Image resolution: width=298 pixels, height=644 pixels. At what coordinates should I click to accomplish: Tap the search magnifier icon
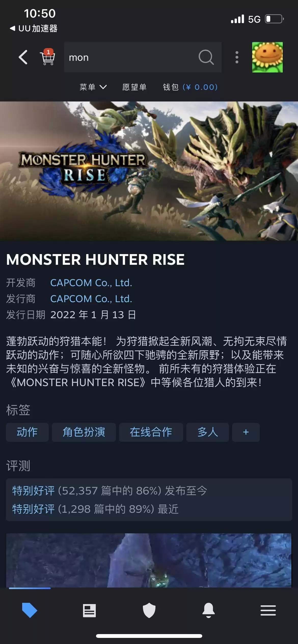206,57
